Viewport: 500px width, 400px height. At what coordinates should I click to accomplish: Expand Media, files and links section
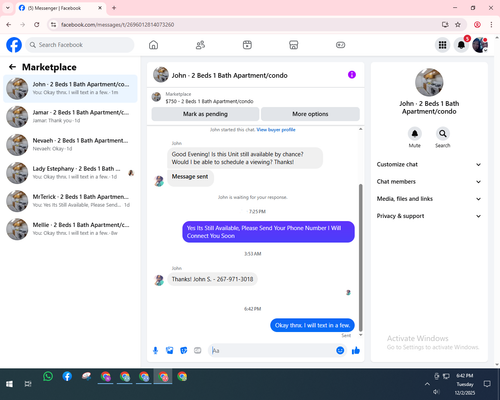click(x=429, y=199)
